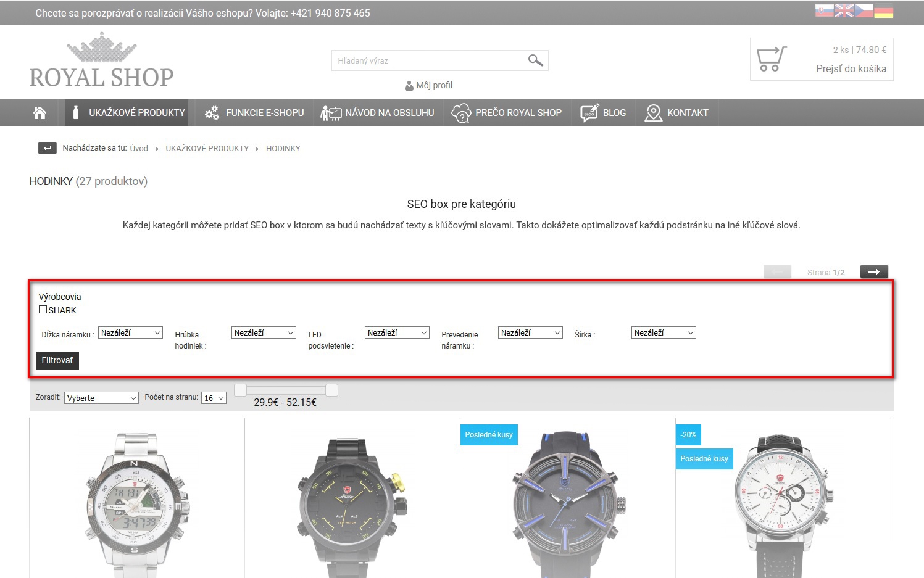This screenshot has width=924, height=578.
Task: Click the Môj profil user icon
Action: [x=409, y=86]
